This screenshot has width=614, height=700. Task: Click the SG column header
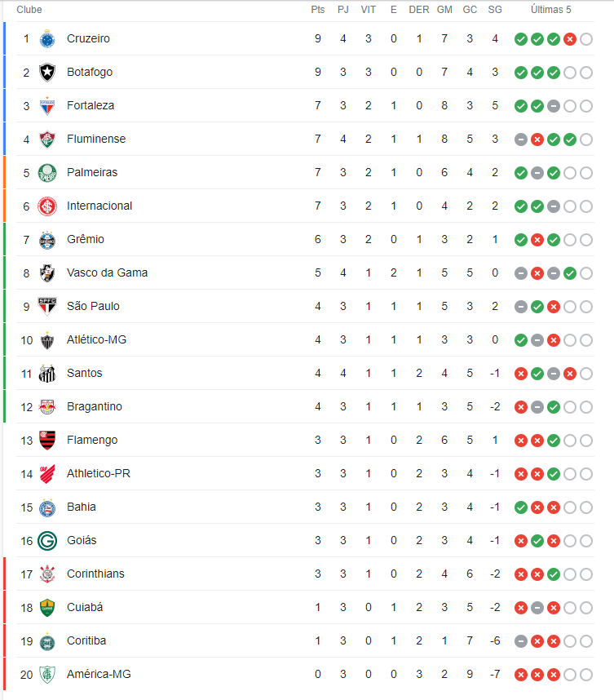click(495, 9)
